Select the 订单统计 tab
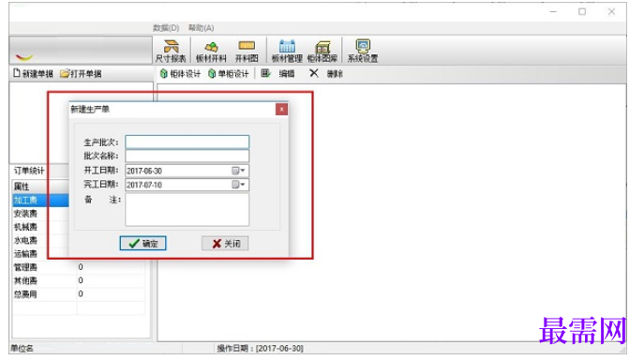This screenshot has width=644, height=360. click(x=29, y=171)
